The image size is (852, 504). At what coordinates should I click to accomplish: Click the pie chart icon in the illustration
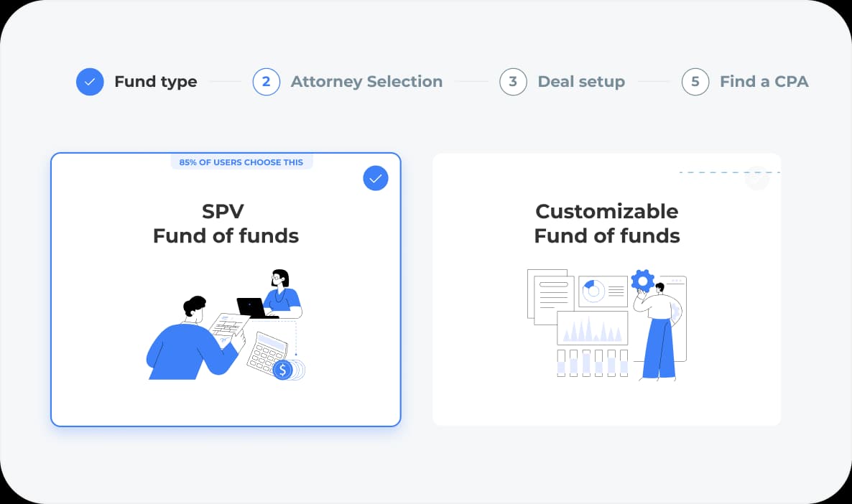[x=593, y=290]
